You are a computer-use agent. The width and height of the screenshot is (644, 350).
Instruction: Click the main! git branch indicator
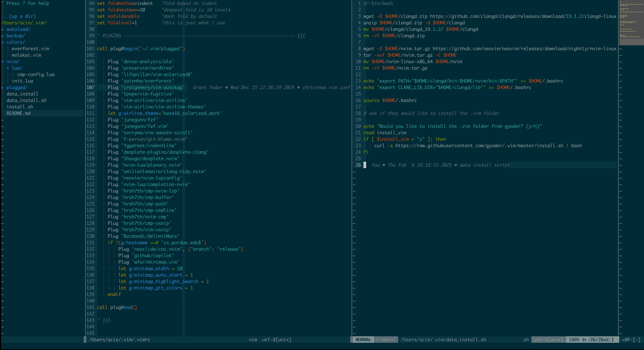[386, 340]
